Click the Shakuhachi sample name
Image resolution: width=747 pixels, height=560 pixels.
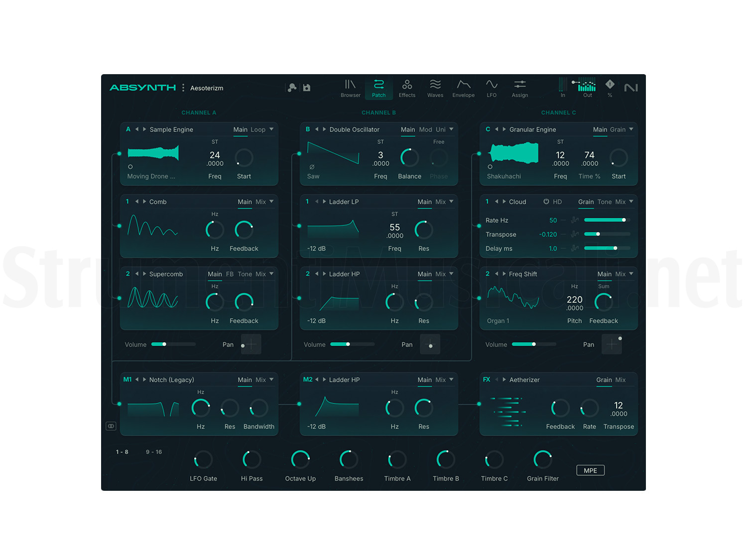click(504, 176)
